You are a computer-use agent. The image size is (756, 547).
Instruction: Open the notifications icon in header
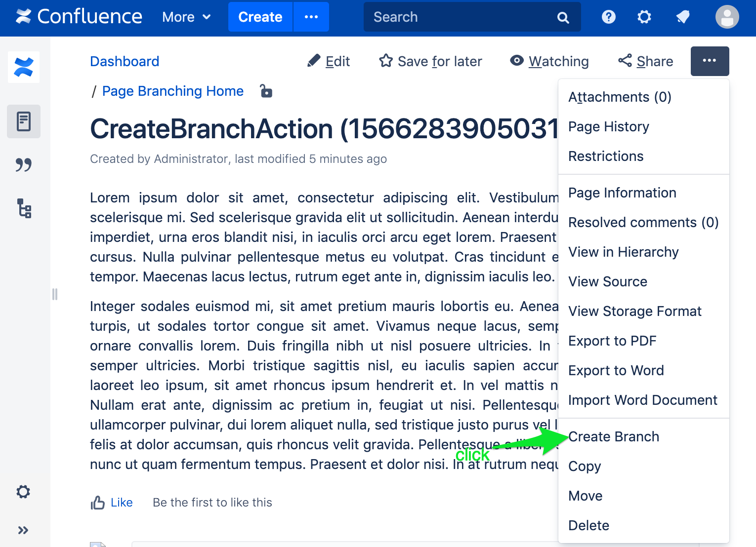click(683, 17)
